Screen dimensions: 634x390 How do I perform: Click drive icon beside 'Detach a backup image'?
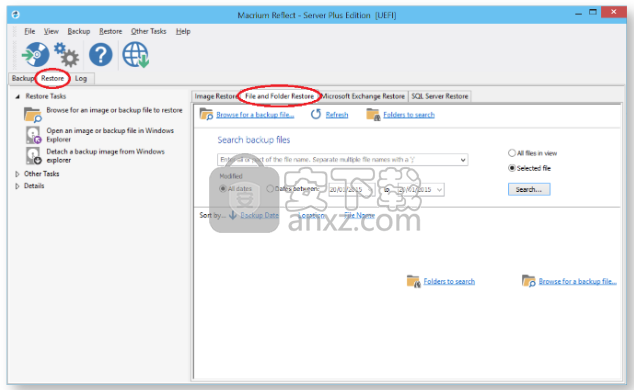pyautogui.click(x=33, y=156)
